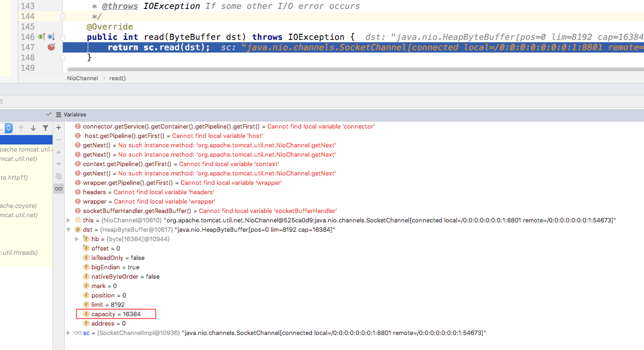This screenshot has height=350, width=644.
Task: Click the field icon beside capacity
Action: [x=86, y=314]
